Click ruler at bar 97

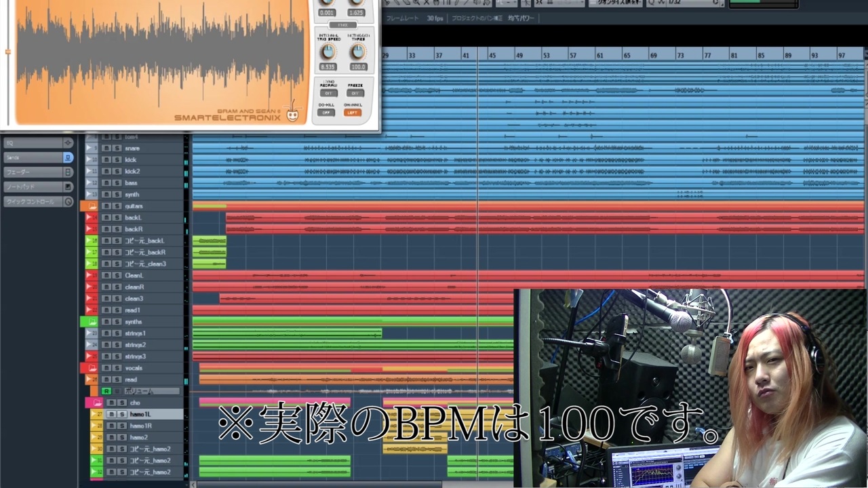(x=842, y=54)
